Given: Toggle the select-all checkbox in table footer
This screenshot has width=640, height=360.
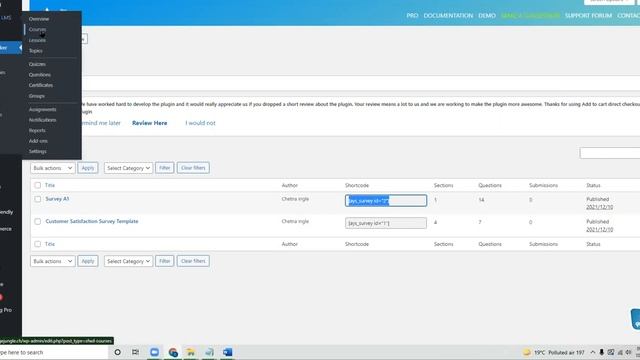Looking at the screenshot, I should pyautogui.click(x=38, y=244).
